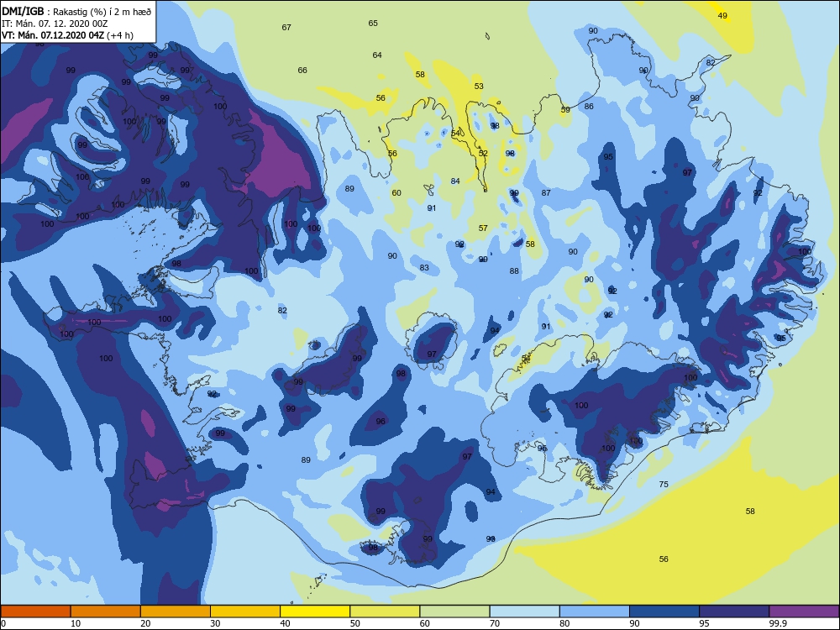Image resolution: width=840 pixels, height=630 pixels.
Task: Select the '20' tick label on color scale
Action: pyautogui.click(x=145, y=623)
